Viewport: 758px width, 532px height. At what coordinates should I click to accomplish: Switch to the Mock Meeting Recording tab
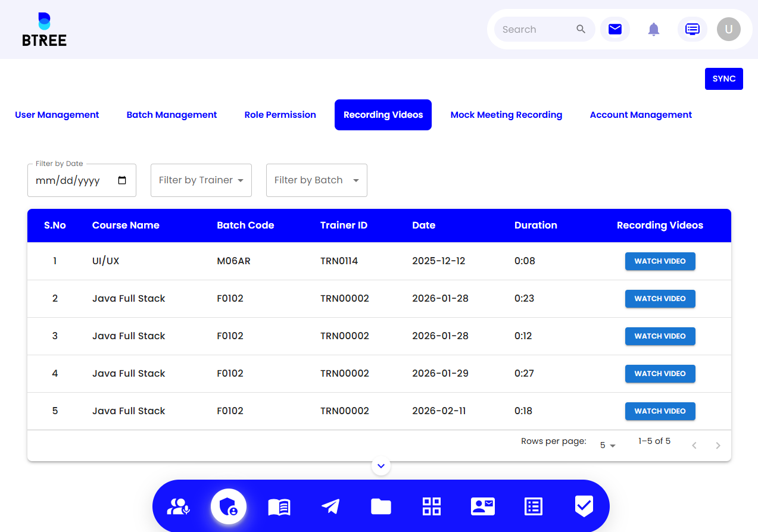(506, 115)
